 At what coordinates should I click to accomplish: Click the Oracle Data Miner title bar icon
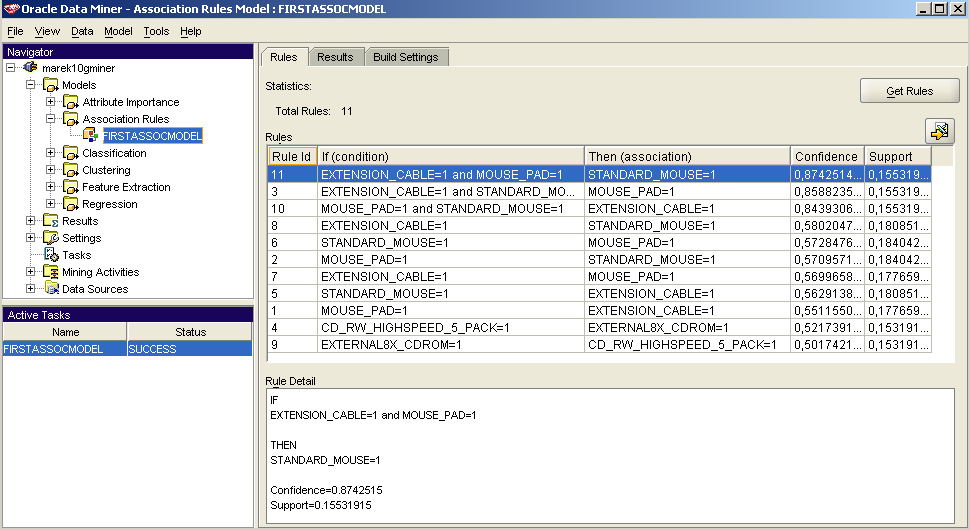11,9
